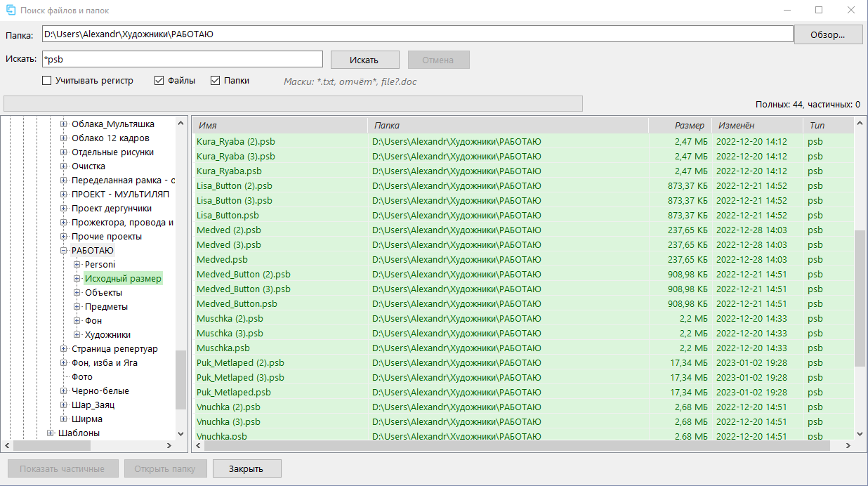Select the Прочие проекты tree folder
868x486 pixels.
pos(107,237)
